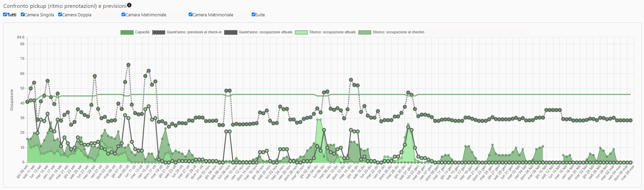Image resolution: width=644 pixels, height=190 pixels.
Task: Click the dark green Capacità legend swatch
Action: point(127,32)
